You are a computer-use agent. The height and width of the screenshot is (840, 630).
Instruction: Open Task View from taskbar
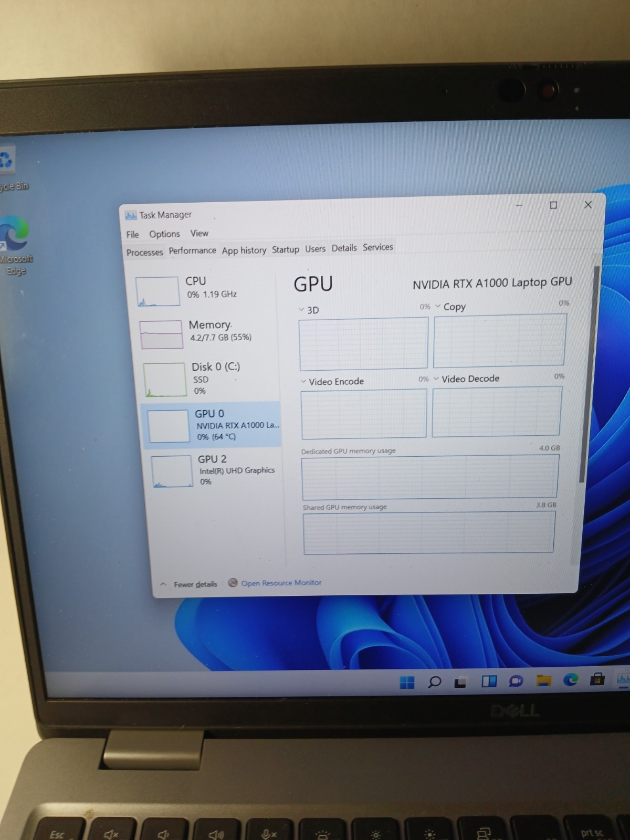point(460,682)
